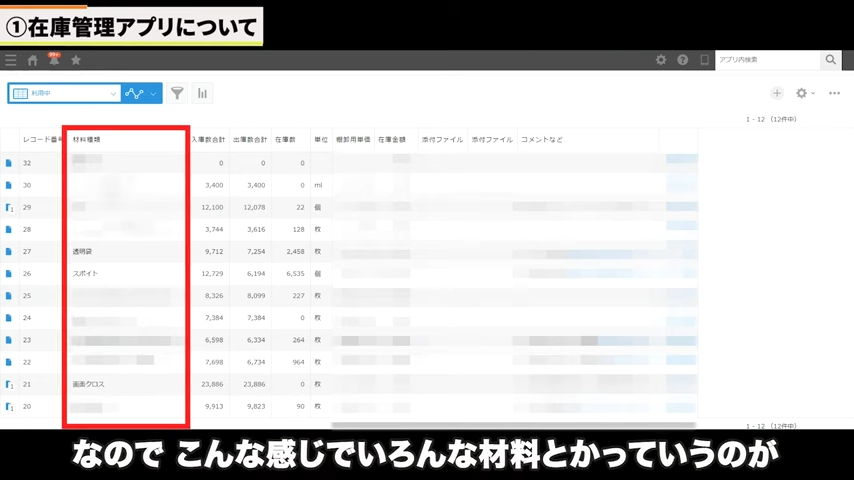Open record 22 detail icon
854x480 pixels.
click(9, 362)
